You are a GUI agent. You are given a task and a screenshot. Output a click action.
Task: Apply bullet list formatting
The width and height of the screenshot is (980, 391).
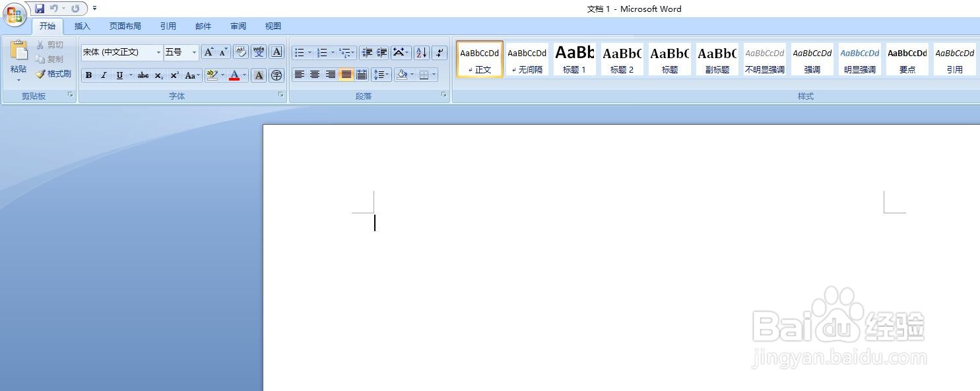point(300,52)
